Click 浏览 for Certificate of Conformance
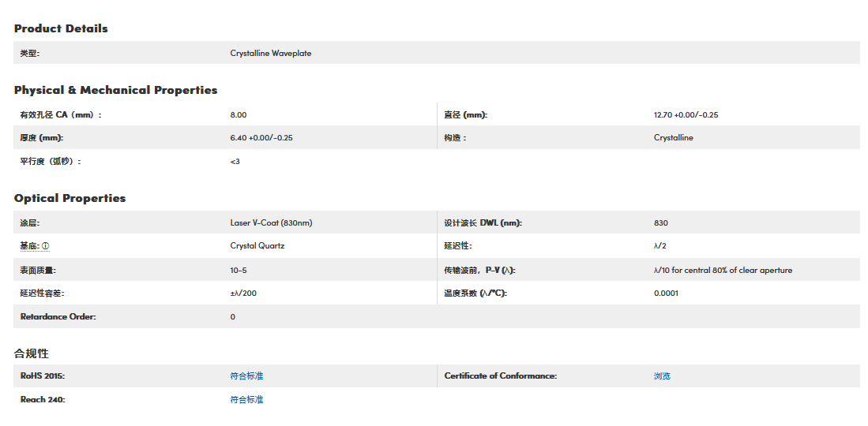 point(662,376)
